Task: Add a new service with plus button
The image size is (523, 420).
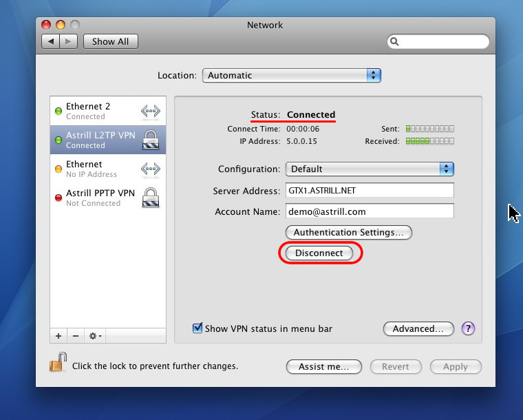Action: click(x=58, y=336)
